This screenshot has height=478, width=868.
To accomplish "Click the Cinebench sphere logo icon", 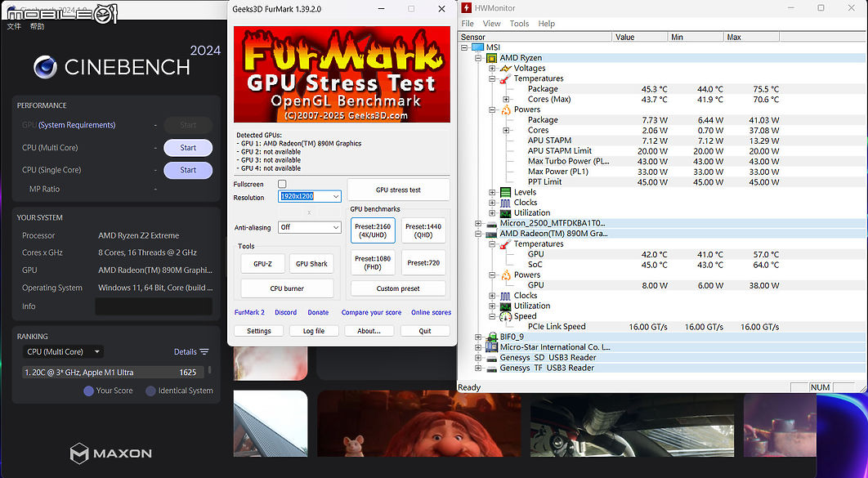I will 46,68.
